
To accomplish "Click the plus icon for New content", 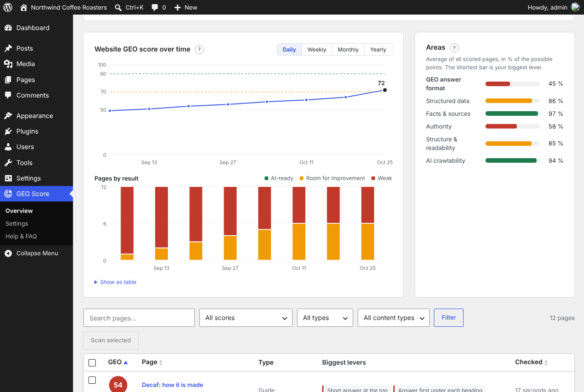I will (x=177, y=7).
